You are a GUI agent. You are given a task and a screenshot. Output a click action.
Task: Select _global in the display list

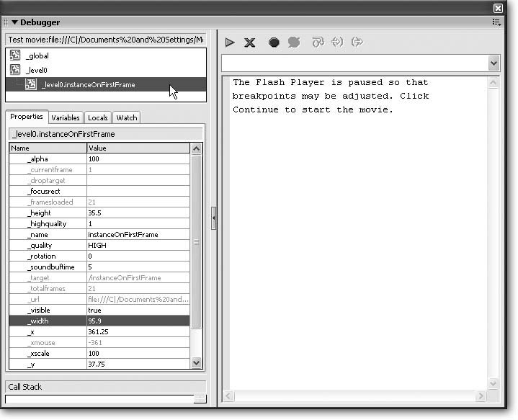coord(37,55)
